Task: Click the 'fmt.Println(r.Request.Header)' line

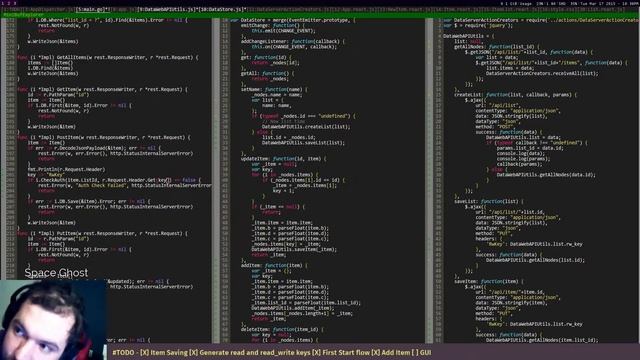Action: click(x=66, y=169)
